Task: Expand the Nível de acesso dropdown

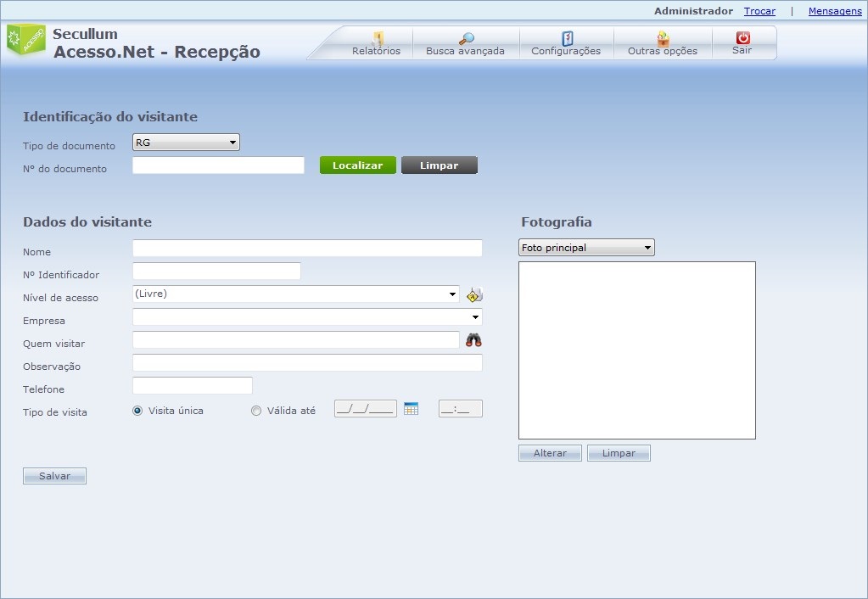Action: point(295,294)
